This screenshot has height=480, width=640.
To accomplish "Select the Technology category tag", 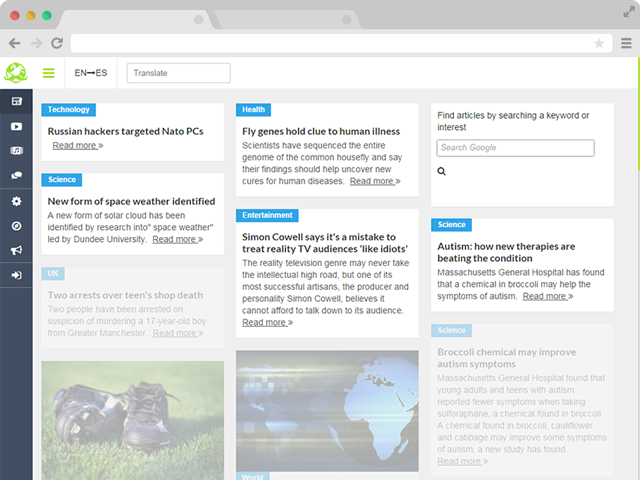I will [69, 110].
